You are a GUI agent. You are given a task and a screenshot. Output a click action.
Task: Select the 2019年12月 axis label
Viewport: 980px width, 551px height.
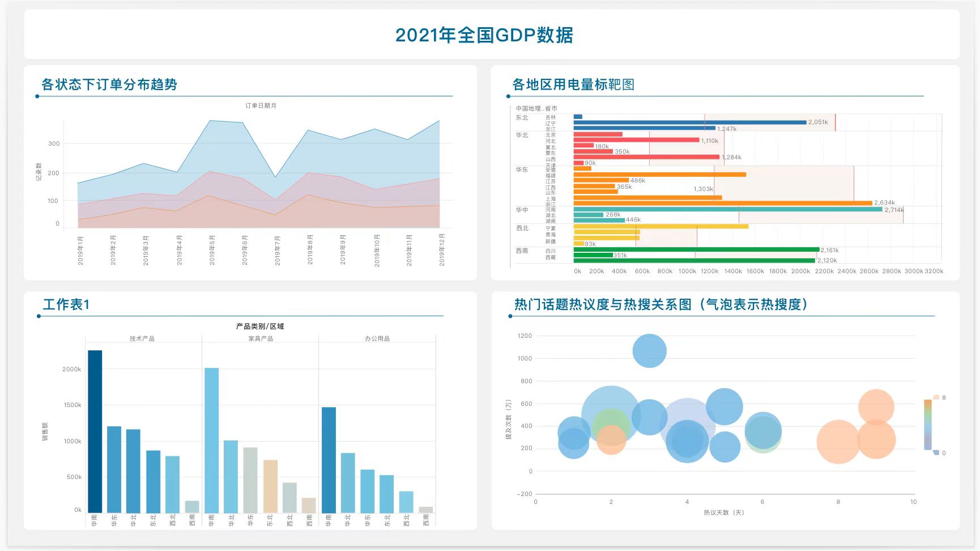click(442, 249)
